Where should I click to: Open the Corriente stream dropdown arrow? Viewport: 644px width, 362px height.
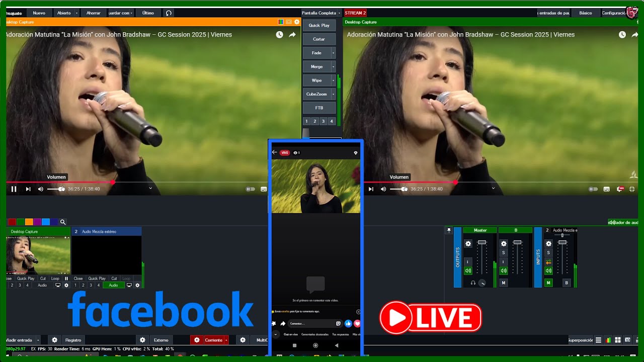click(x=226, y=340)
